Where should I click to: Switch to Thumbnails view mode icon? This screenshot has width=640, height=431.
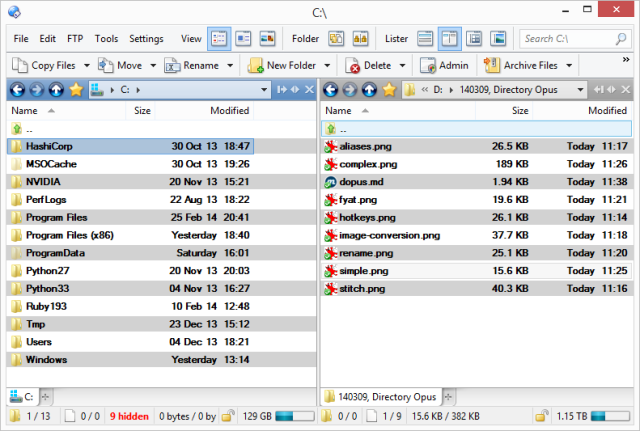[268, 39]
